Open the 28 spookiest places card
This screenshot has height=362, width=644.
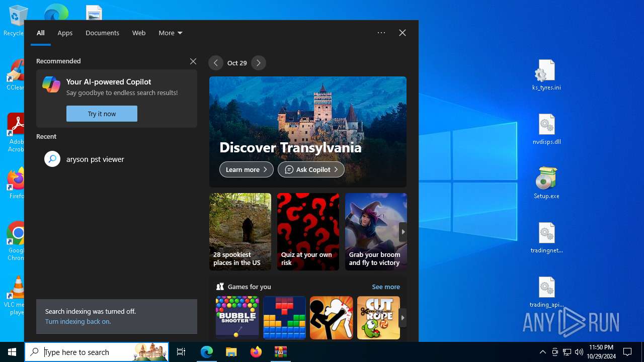[x=240, y=232]
